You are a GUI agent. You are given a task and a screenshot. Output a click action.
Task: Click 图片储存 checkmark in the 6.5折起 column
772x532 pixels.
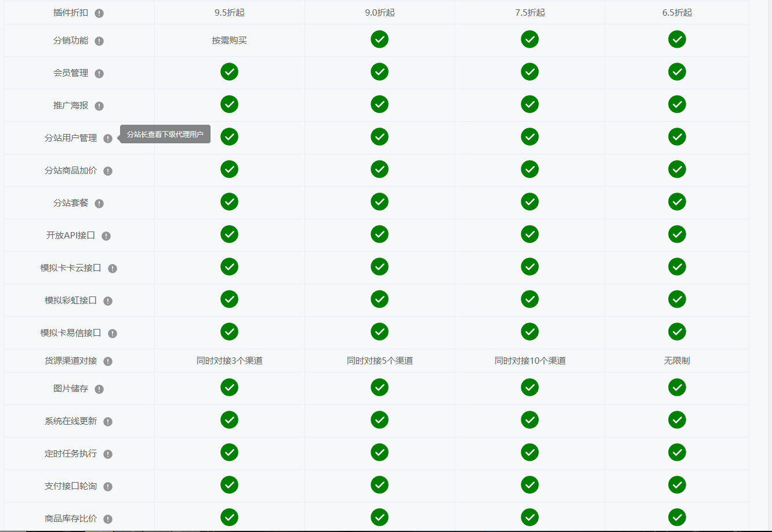coord(677,388)
